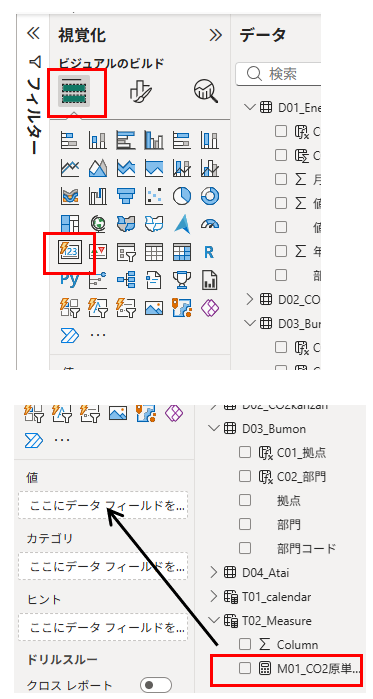Toggle the クロス レポート switch
The width and height of the screenshot is (373, 699).
pos(156,685)
